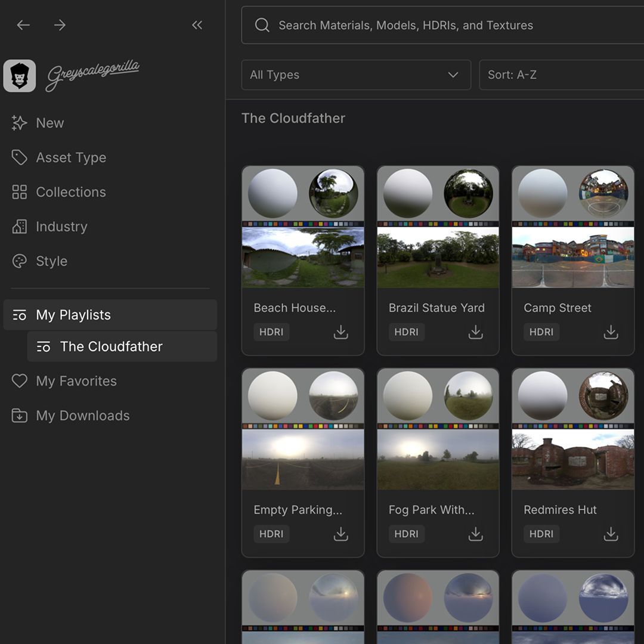
Task: Click the Redmires Hut color palette strip
Action: [573, 426]
